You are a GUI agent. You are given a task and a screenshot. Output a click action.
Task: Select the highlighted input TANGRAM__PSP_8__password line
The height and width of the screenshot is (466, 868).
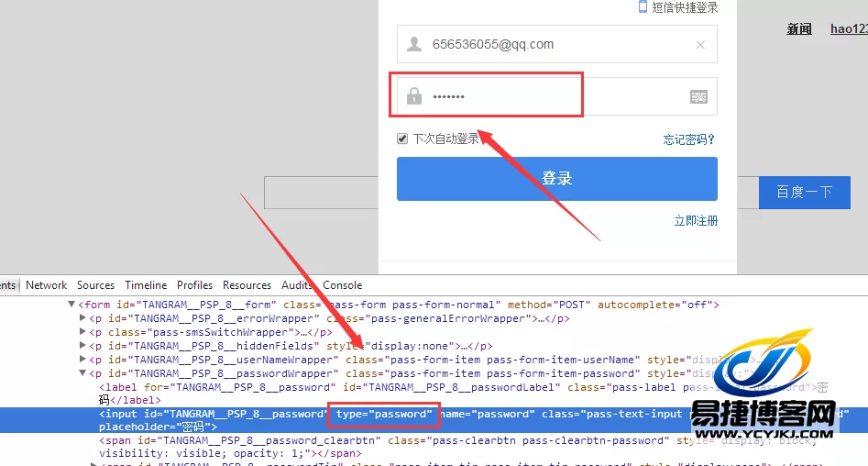tap(434, 420)
